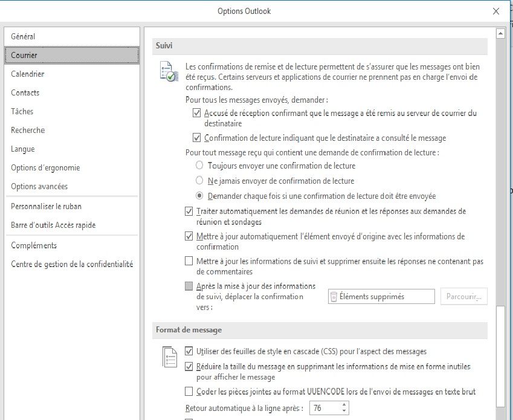Screen dimensions: 513x420
Task: Click the Format de message page icon
Action: pyautogui.click(x=170, y=357)
